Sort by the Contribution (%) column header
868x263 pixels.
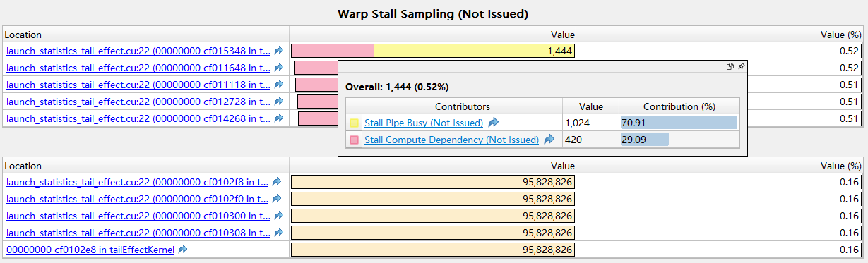[x=679, y=106]
